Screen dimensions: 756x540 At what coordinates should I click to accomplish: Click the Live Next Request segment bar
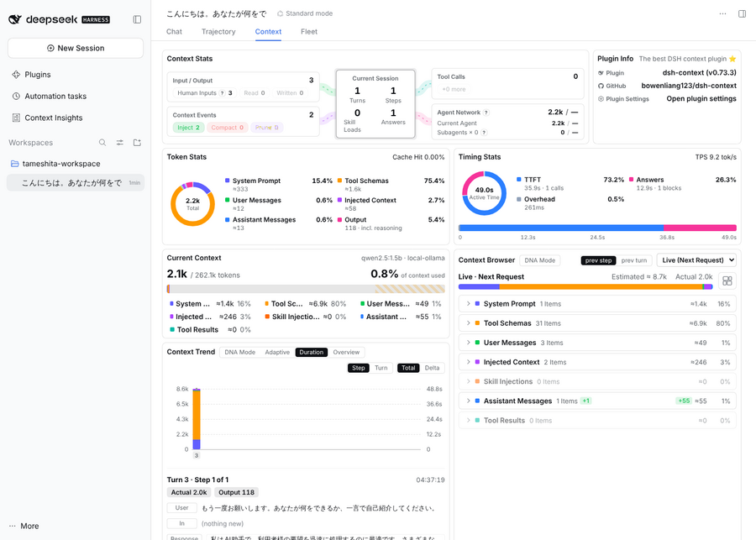coord(585,287)
